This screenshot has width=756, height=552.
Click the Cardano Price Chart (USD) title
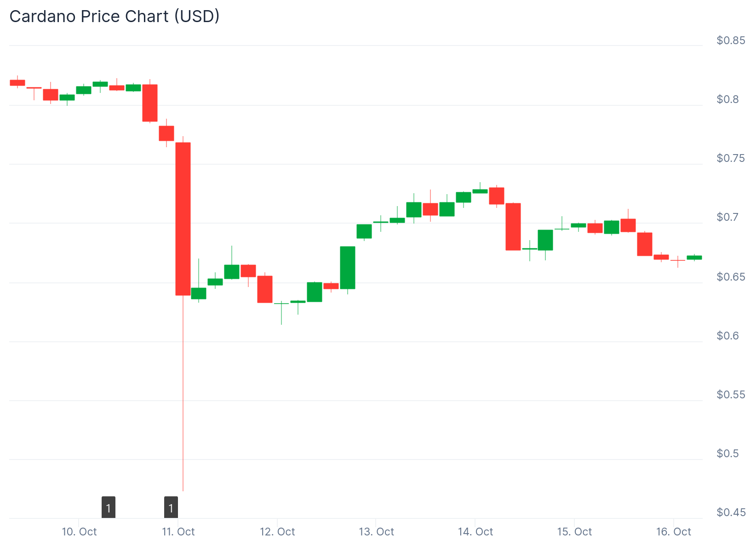pyautogui.click(x=115, y=17)
